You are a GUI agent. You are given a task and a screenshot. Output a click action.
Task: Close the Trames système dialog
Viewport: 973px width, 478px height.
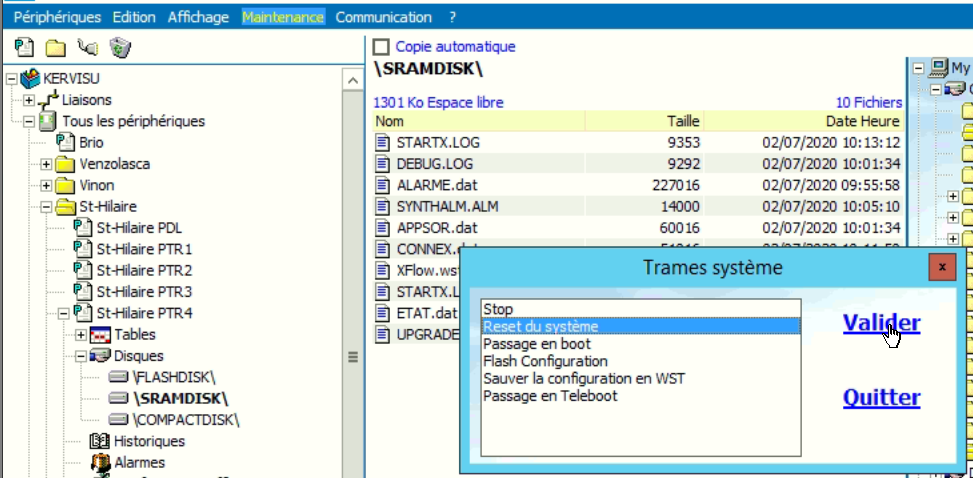(x=940, y=267)
